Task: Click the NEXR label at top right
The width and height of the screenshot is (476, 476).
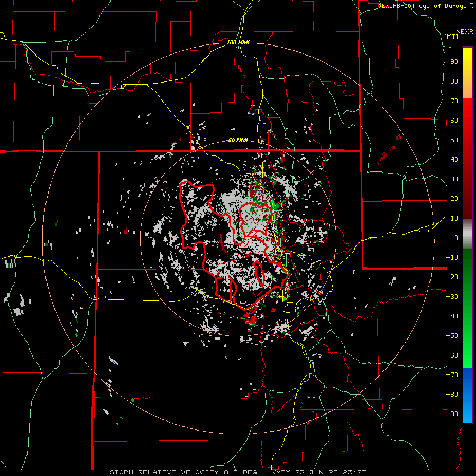Action: [464, 32]
